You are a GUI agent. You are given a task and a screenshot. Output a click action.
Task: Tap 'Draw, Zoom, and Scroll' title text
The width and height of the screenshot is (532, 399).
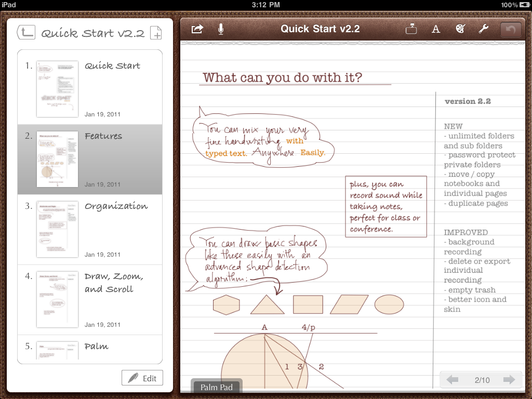point(114,283)
